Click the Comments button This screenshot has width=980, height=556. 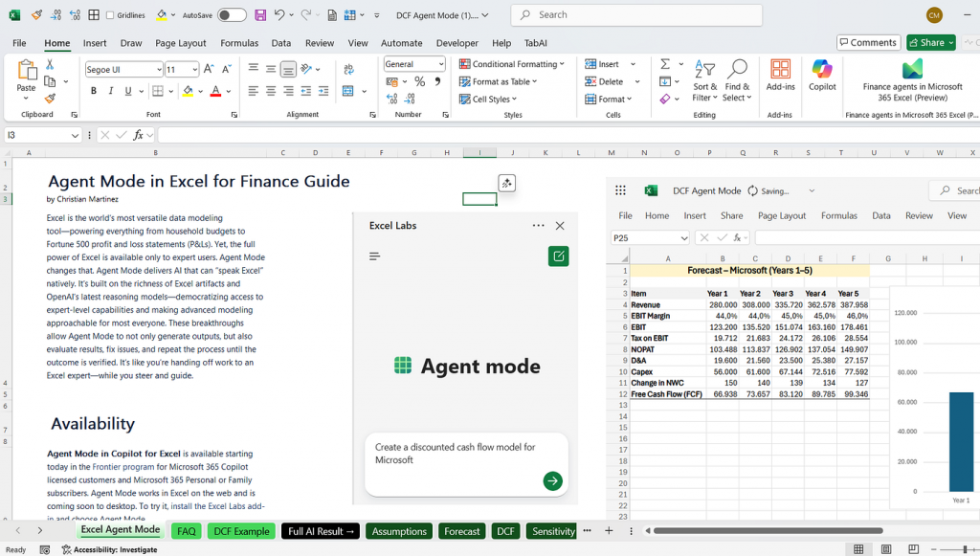(x=868, y=42)
